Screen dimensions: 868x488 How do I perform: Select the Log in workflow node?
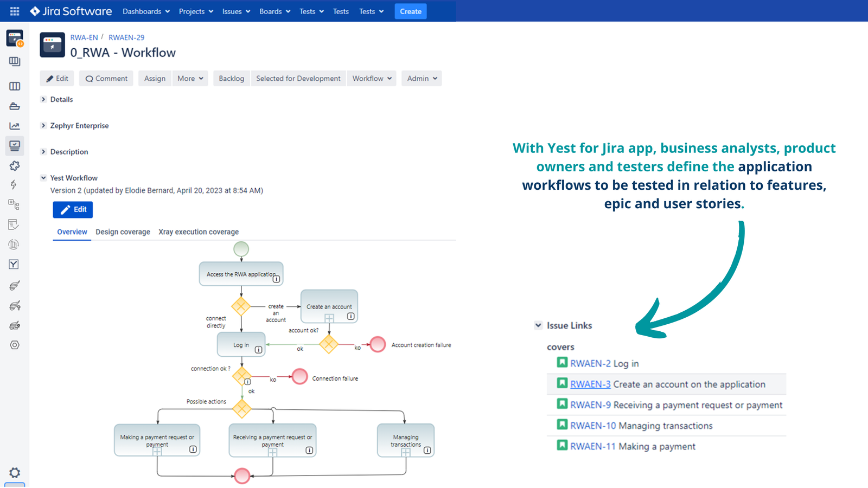point(241,345)
